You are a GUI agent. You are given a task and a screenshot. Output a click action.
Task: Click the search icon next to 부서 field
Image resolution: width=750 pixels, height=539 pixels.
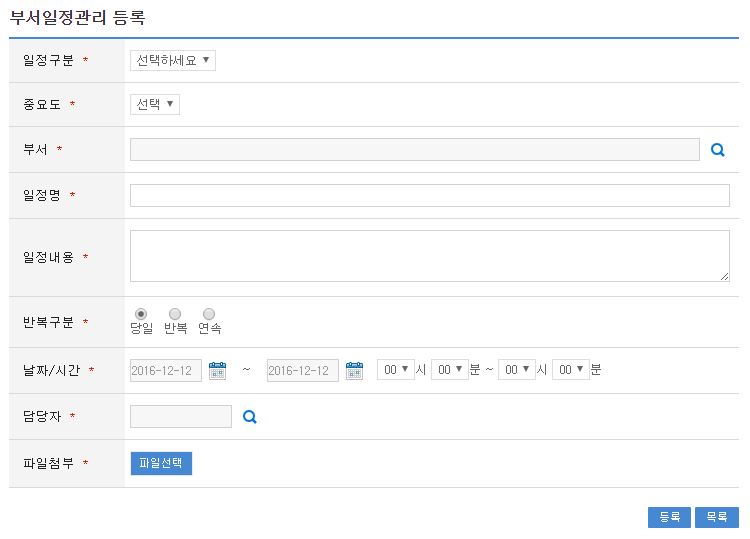(x=717, y=150)
